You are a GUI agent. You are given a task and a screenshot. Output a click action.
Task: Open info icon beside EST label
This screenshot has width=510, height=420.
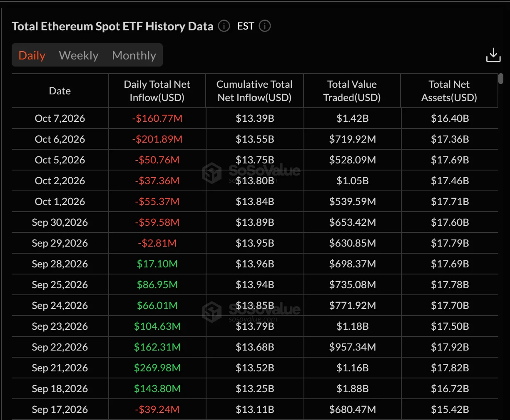[265, 26]
